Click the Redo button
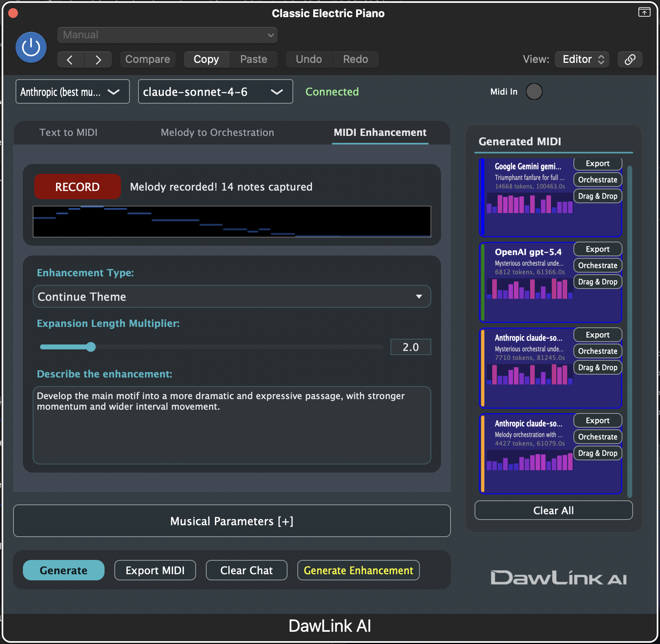 pos(355,60)
